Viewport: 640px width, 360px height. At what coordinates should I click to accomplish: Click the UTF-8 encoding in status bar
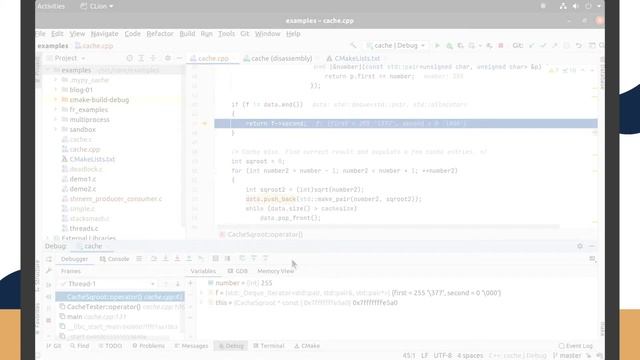coord(442,356)
